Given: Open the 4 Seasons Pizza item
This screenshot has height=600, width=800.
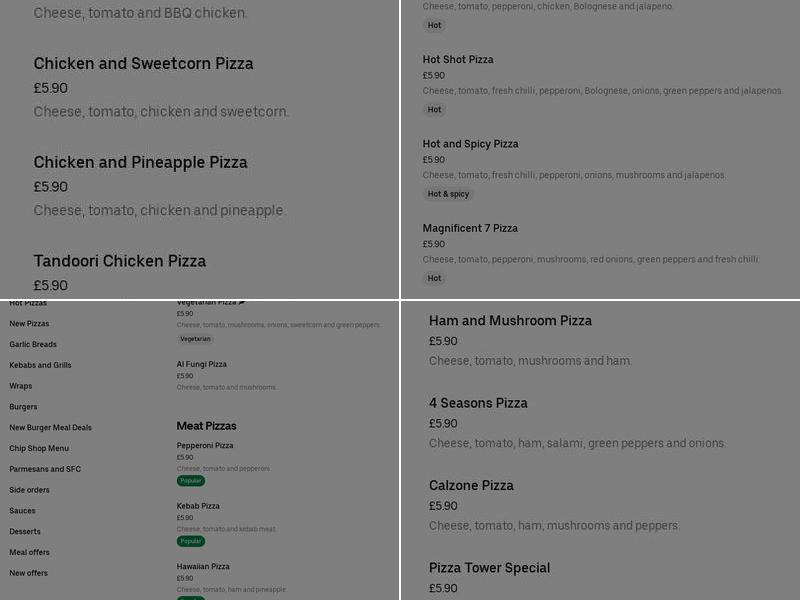Looking at the screenshot, I should (x=478, y=403).
